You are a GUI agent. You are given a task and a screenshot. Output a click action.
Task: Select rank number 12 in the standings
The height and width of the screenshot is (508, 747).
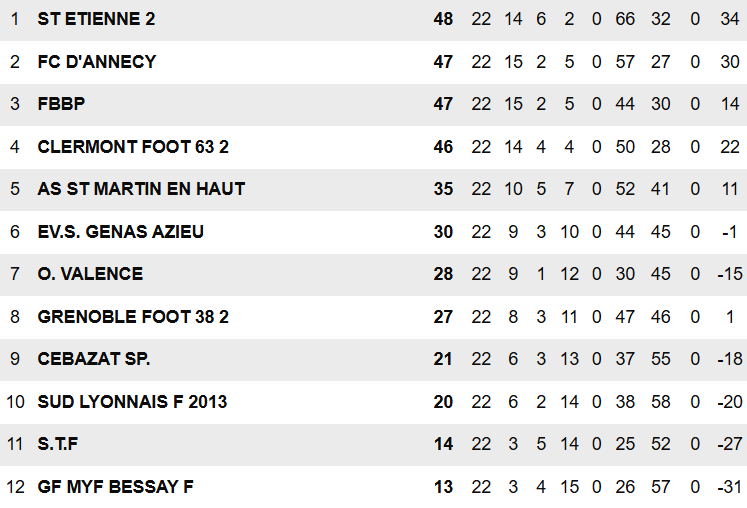pyautogui.click(x=15, y=487)
